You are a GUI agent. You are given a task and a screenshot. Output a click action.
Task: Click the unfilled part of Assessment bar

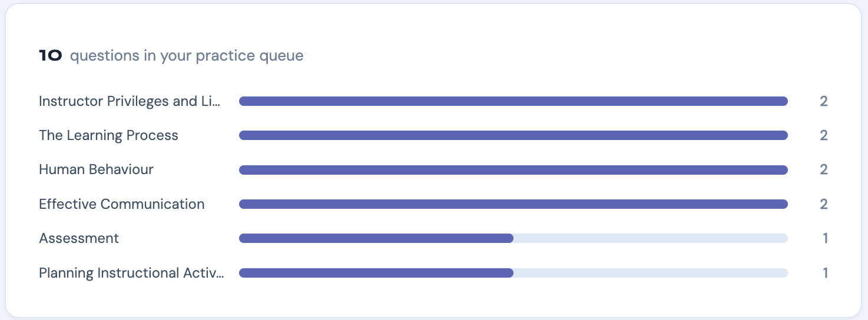tap(651, 238)
